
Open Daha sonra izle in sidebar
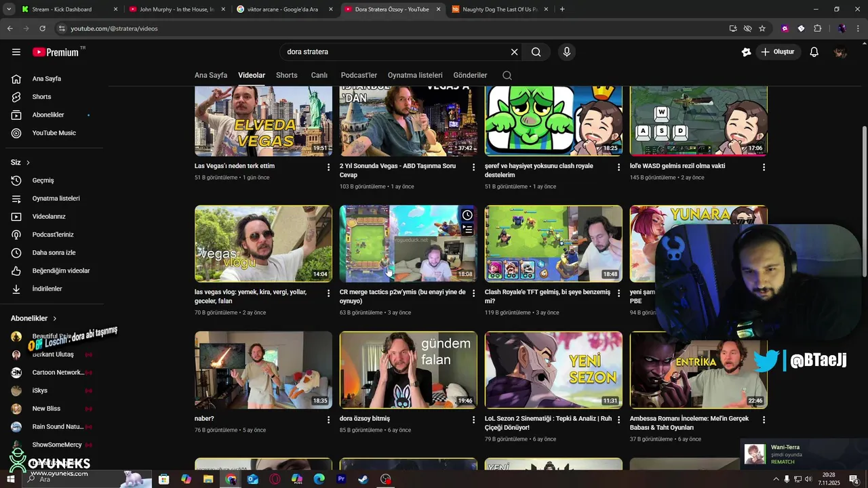pyautogui.click(x=54, y=253)
